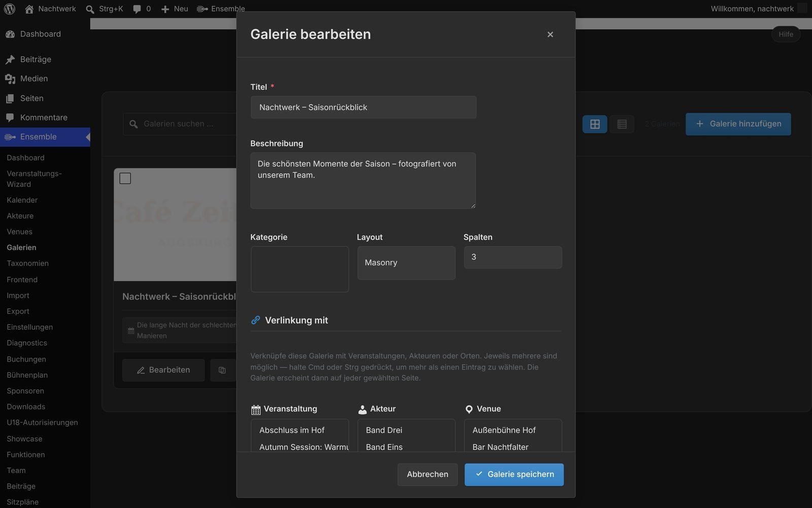Open the Ensemble admin bar item
The image size is (812, 508).
pos(221,9)
